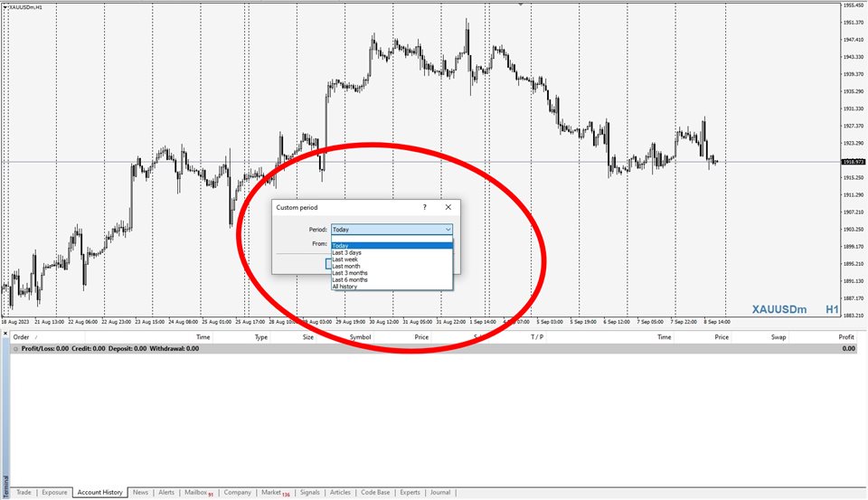Switch to the Trade tab
Viewport: 868px width, 500px height.
24,492
